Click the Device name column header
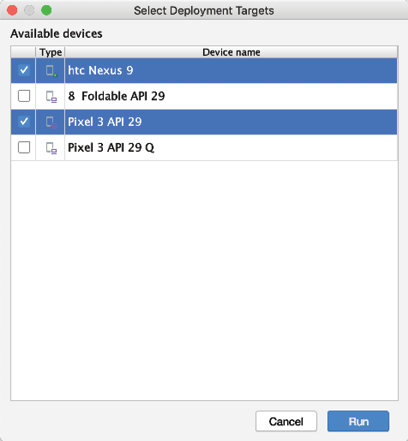408x441 pixels. coord(231,52)
